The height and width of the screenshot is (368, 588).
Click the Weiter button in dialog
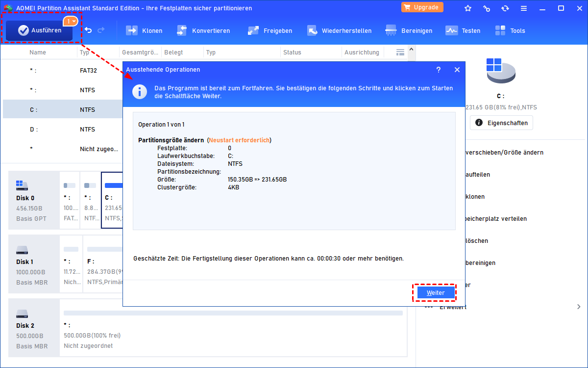436,292
